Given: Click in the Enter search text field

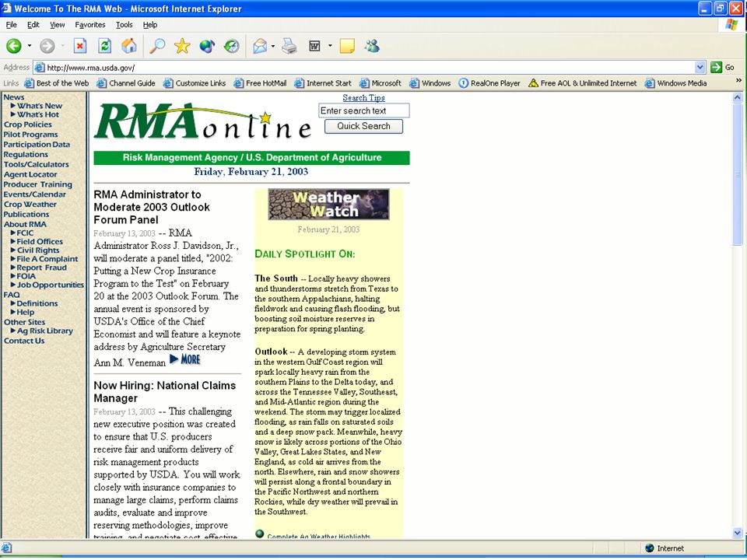Looking at the screenshot, I should click(364, 110).
